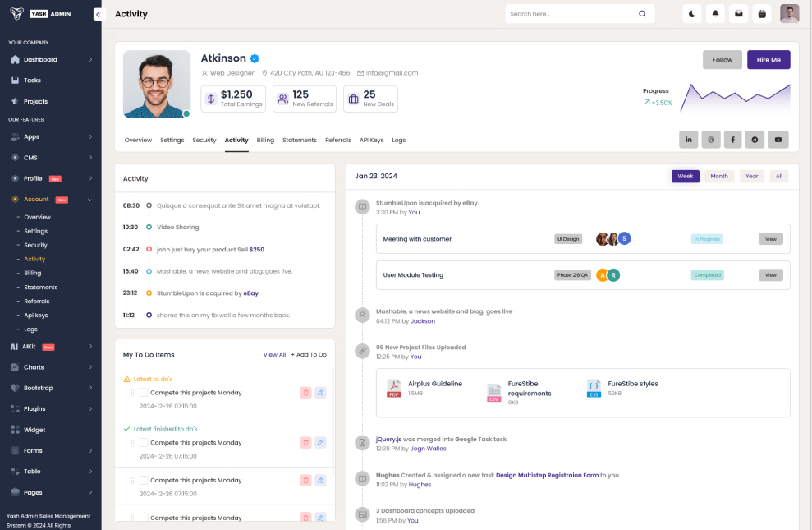This screenshot has width=812, height=530.
Task: Collapse the Account sidebar menu
Action: point(90,200)
